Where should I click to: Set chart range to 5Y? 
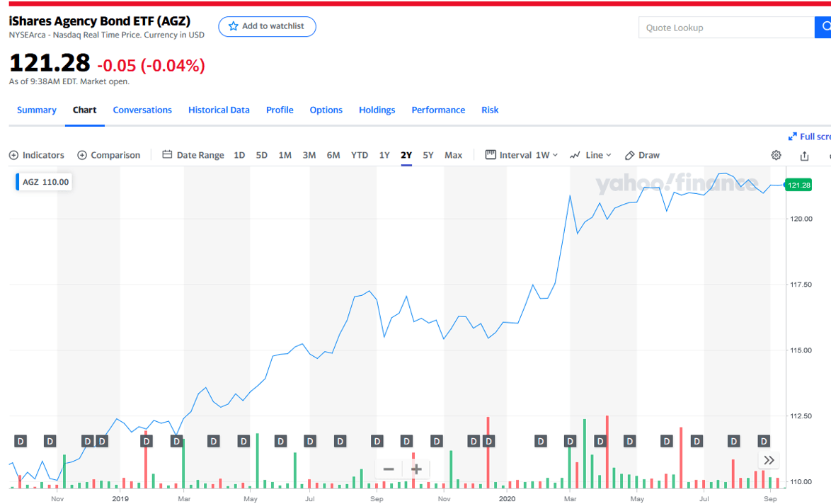click(428, 155)
